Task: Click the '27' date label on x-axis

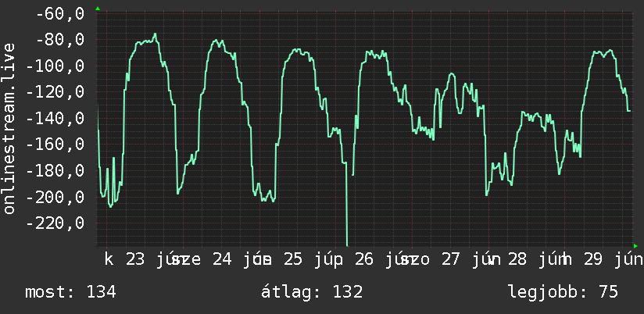Action: [x=451, y=260]
